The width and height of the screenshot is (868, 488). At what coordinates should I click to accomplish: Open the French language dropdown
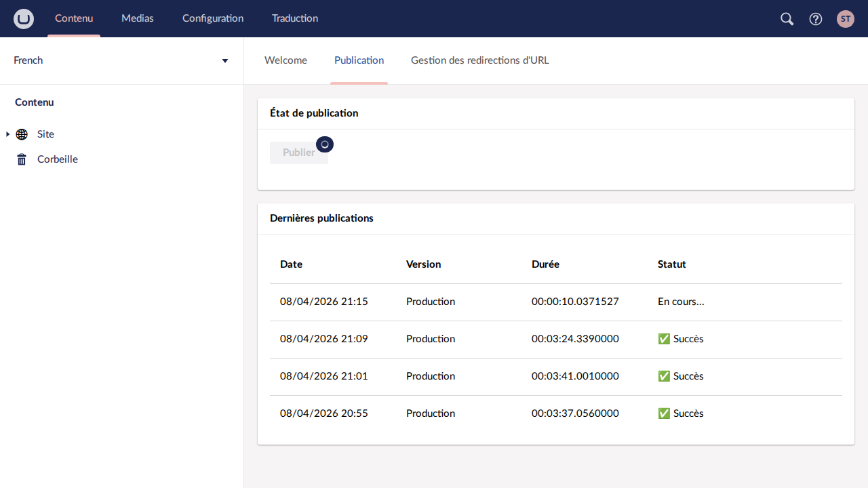(x=121, y=60)
